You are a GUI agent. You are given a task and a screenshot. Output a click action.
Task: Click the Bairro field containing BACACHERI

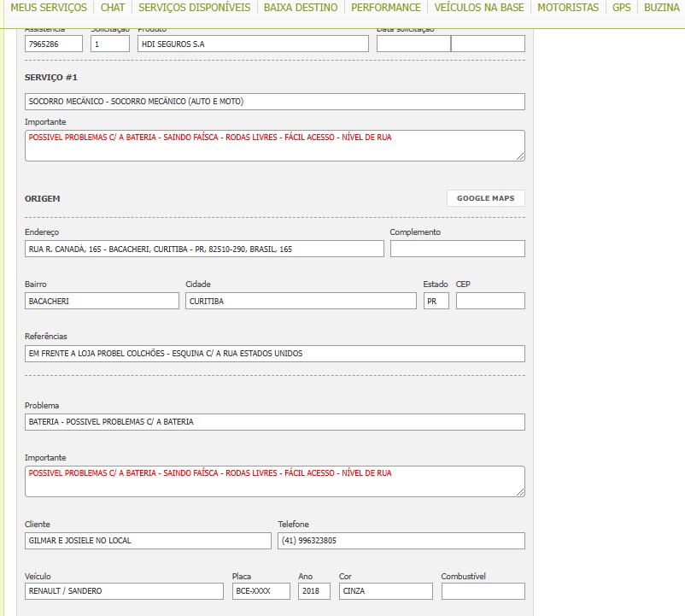coord(102,302)
